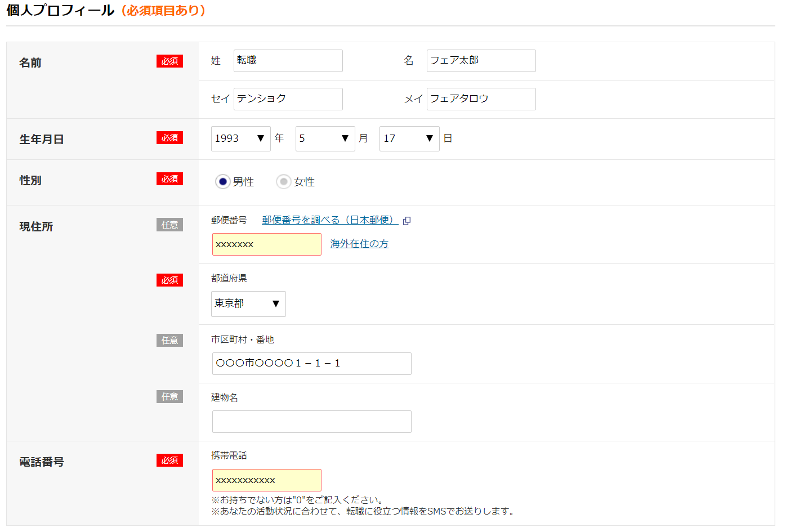786x532 pixels.
Task: Click the 現住所 row label
Action: [x=36, y=226]
